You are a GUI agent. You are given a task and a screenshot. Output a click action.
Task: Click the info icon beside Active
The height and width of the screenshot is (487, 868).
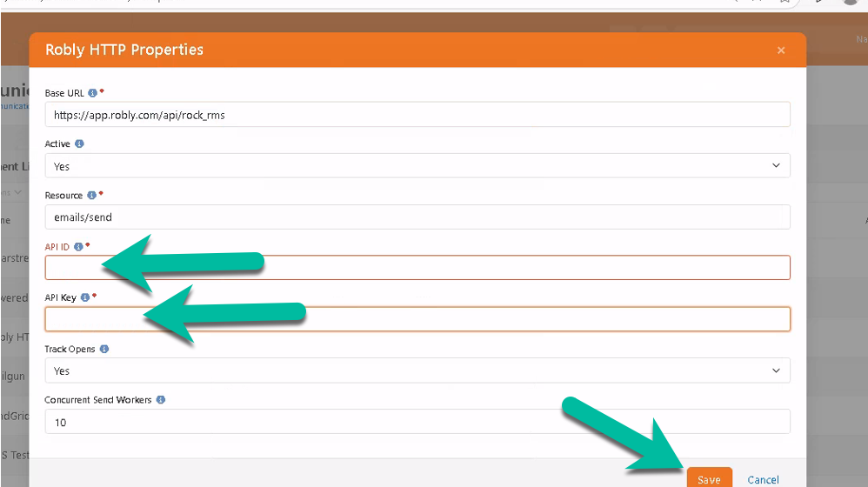pyautogui.click(x=79, y=143)
